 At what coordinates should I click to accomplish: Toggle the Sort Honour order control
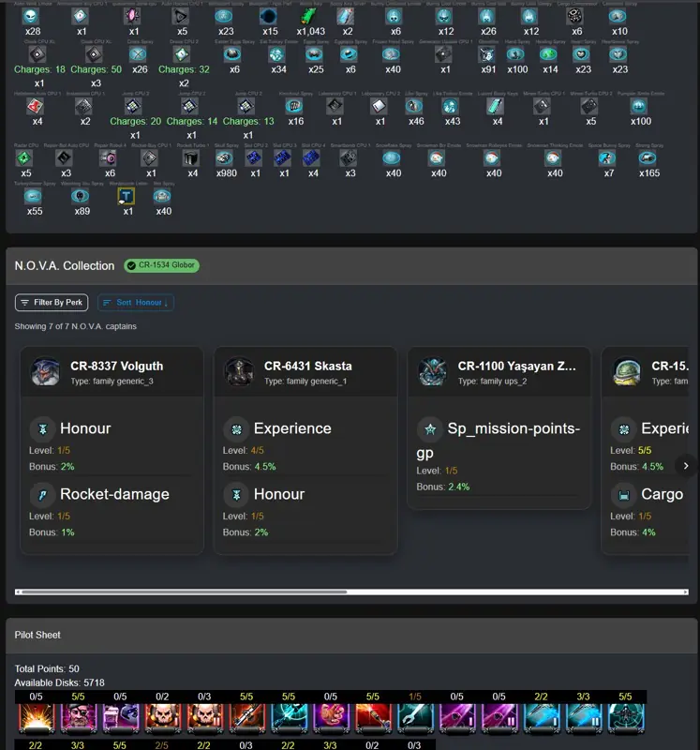(136, 302)
